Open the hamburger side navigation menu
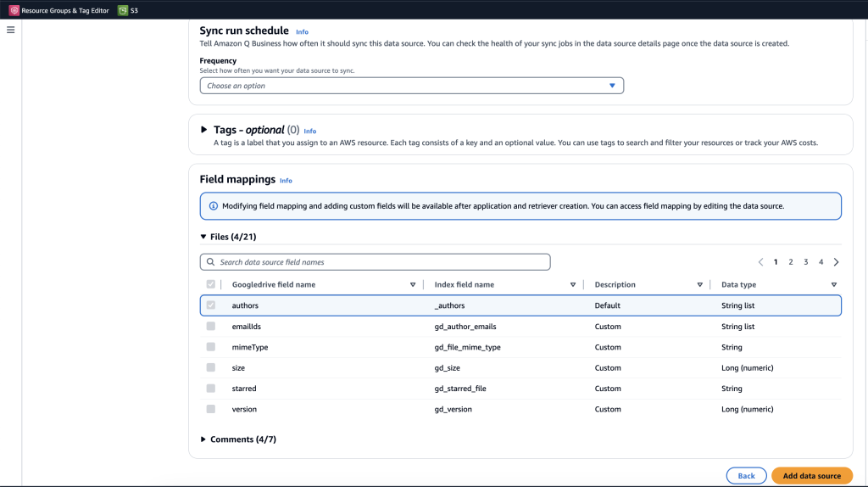The image size is (868, 487). (x=10, y=30)
